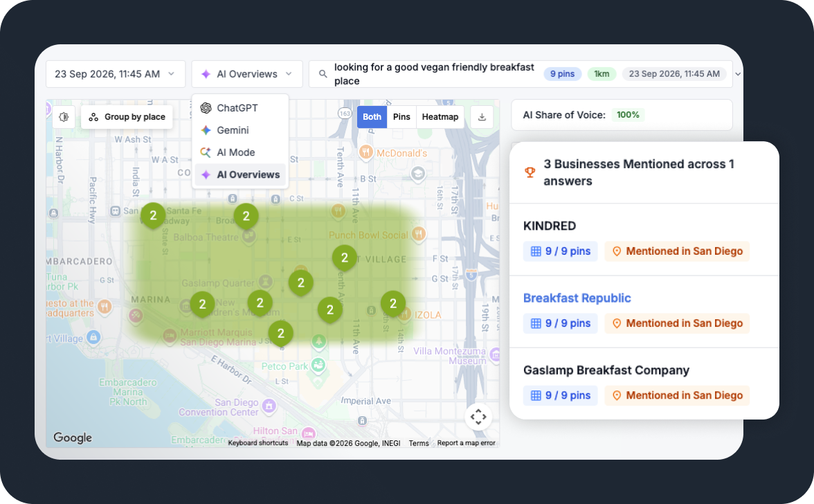814x504 pixels.
Task: Download the map using download icon
Action: (482, 117)
